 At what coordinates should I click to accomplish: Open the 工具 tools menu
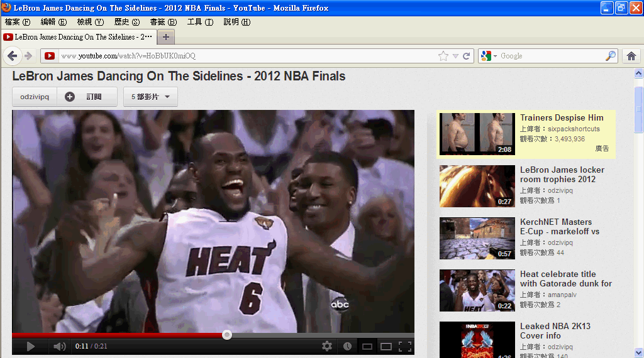(200, 22)
